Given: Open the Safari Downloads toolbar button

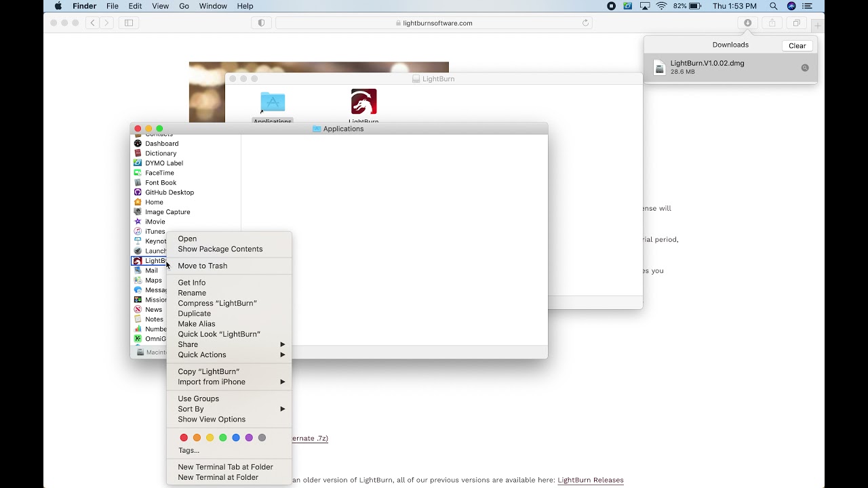Looking at the screenshot, I should (x=747, y=23).
